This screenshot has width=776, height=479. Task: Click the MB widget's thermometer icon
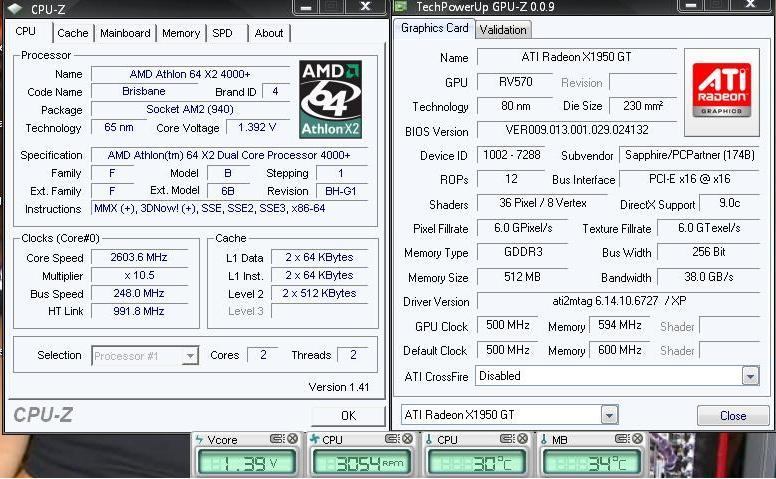pos(544,439)
